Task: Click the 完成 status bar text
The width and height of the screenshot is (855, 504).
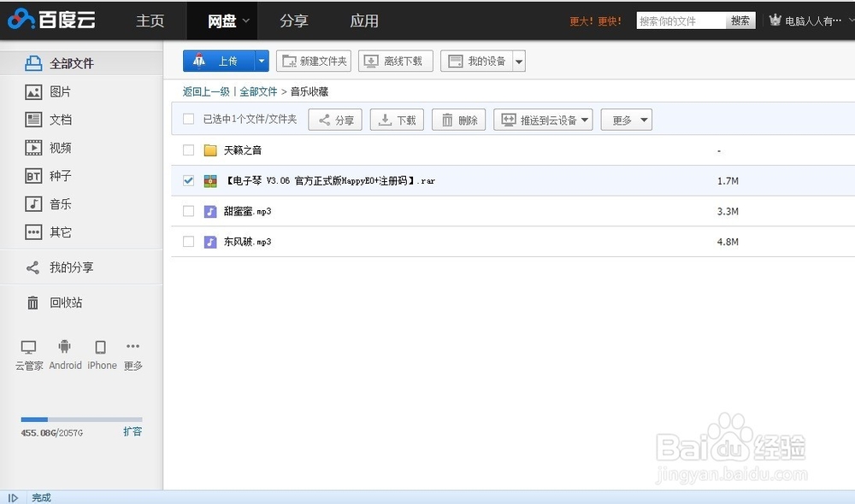Action: tap(41, 498)
